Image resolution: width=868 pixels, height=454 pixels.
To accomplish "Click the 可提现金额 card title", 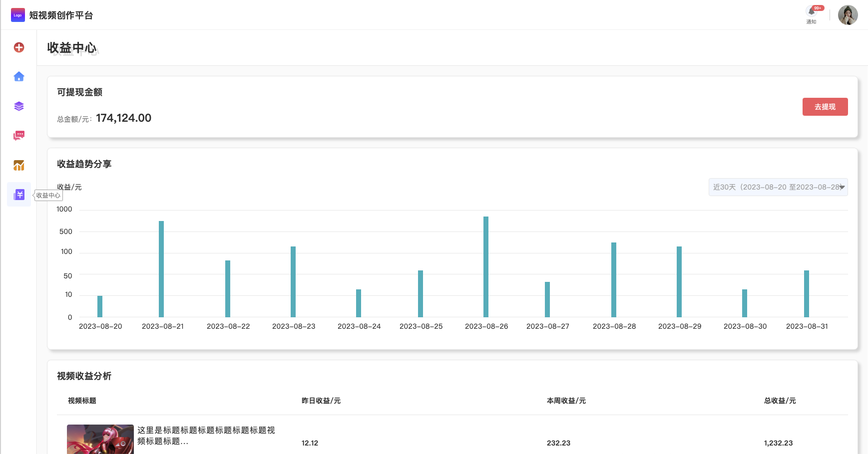I will [x=80, y=92].
